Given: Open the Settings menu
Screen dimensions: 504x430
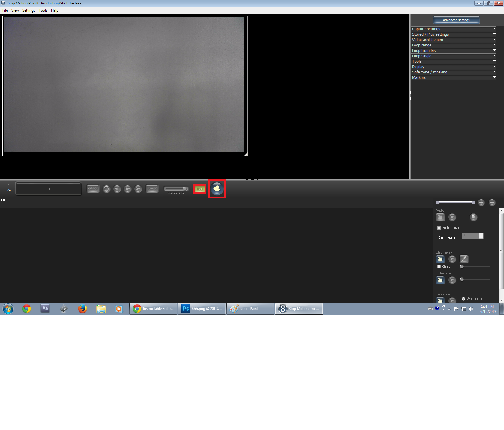Looking at the screenshot, I should coord(28,10).
